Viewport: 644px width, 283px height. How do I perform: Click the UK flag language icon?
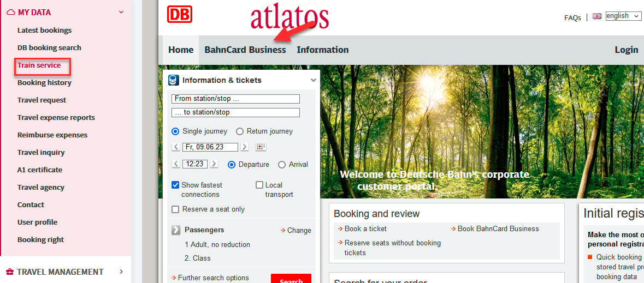(597, 16)
